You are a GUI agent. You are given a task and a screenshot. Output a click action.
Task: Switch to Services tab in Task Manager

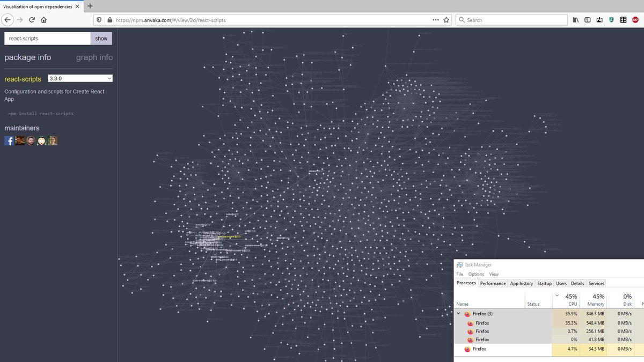point(596,283)
